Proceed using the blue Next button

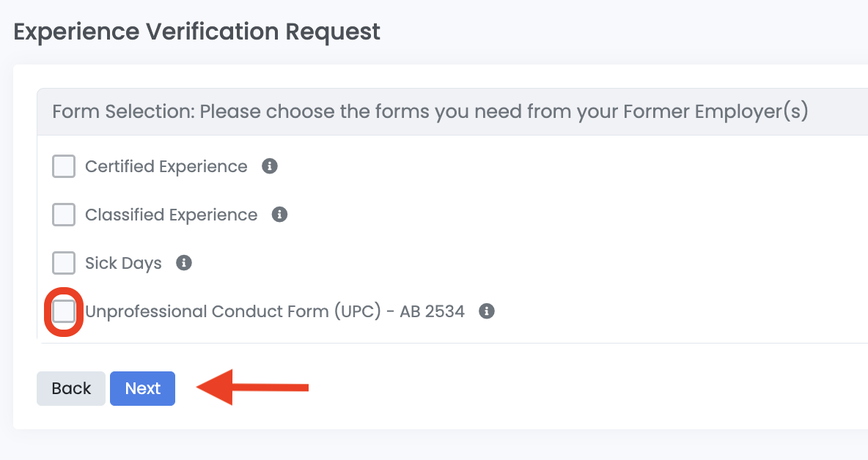[142, 388]
